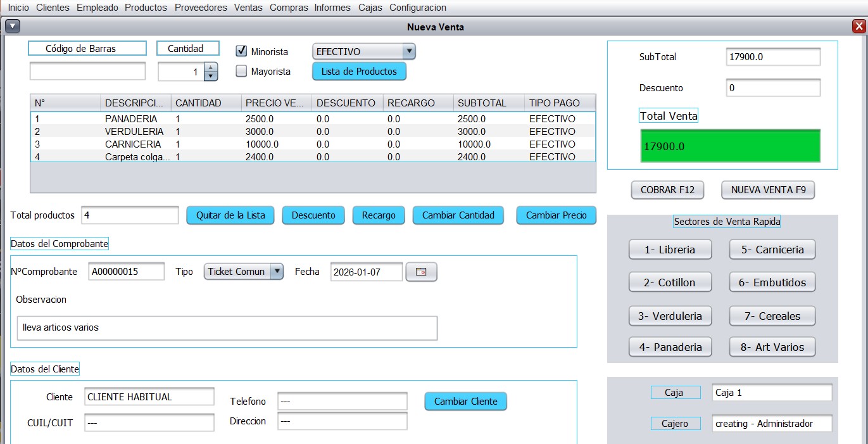Screen dimensions: 868x444
Task: Enable the Mayorista checkbox
Action: pos(241,72)
